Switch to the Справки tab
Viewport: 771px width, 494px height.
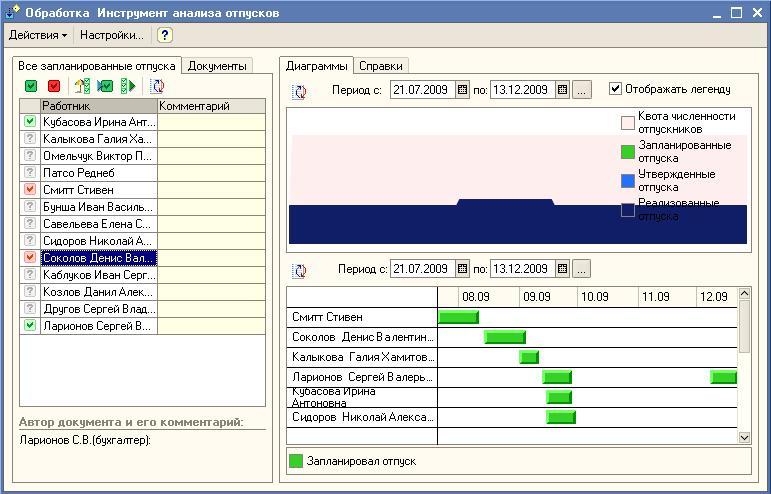381,66
